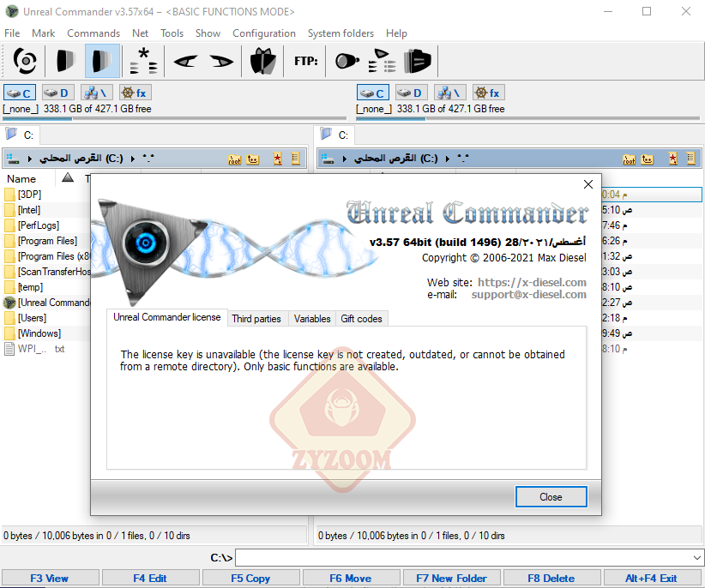Click the F7 New Folder button
705x588 pixels.
pos(451,578)
